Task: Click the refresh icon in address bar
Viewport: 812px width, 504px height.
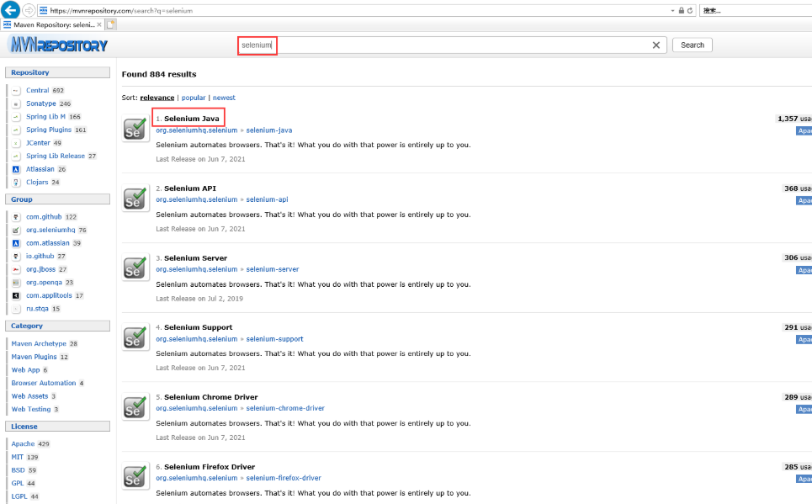Action: click(690, 10)
